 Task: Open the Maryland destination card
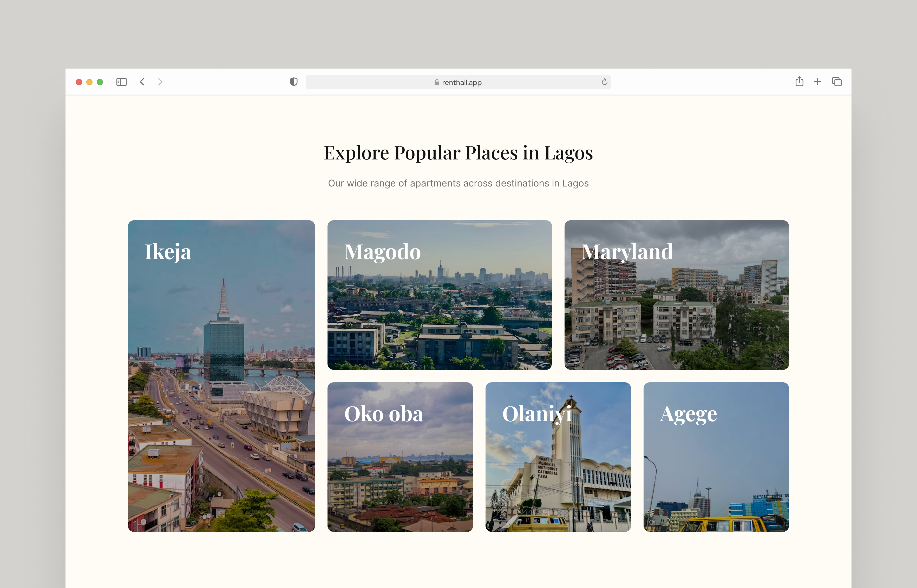click(x=676, y=295)
